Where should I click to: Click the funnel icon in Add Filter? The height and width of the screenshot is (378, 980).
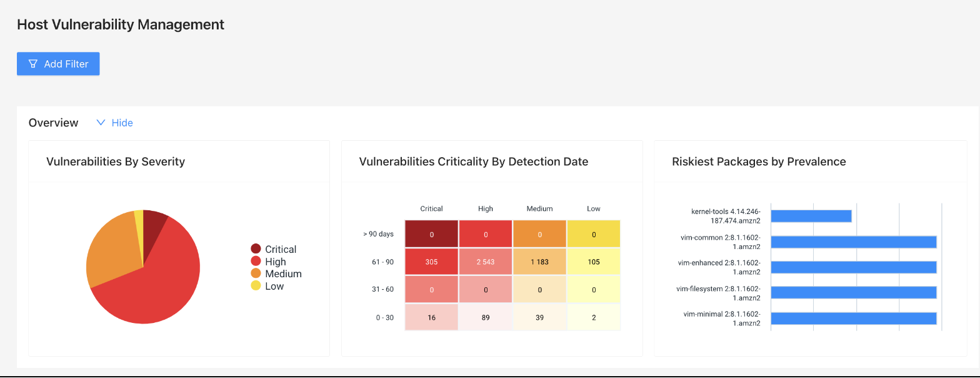[34, 64]
